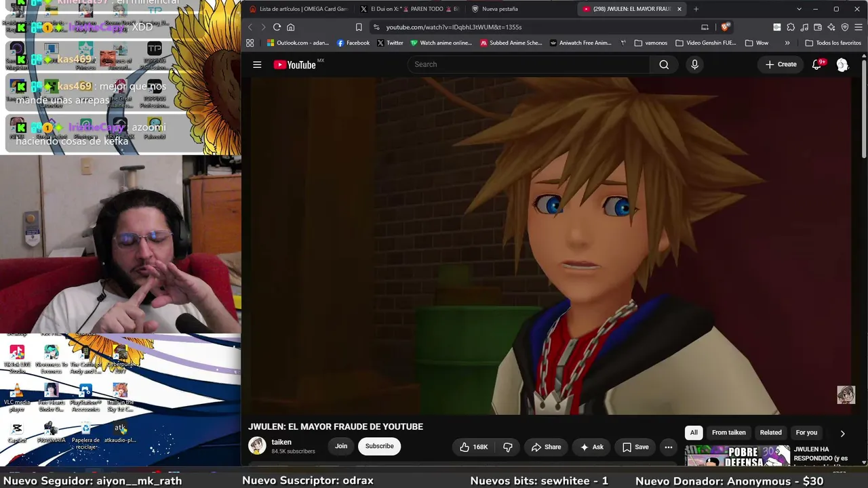This screenshot has width=868, height=488.
Task: Launch Cyberpunk 2077 desktop shortcut
Action: 120,359
